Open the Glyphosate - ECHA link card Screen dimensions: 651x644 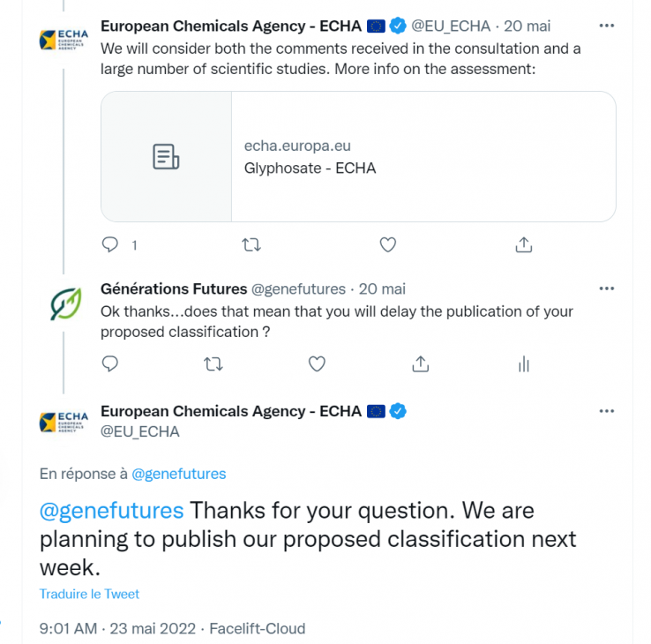(358, 156)
